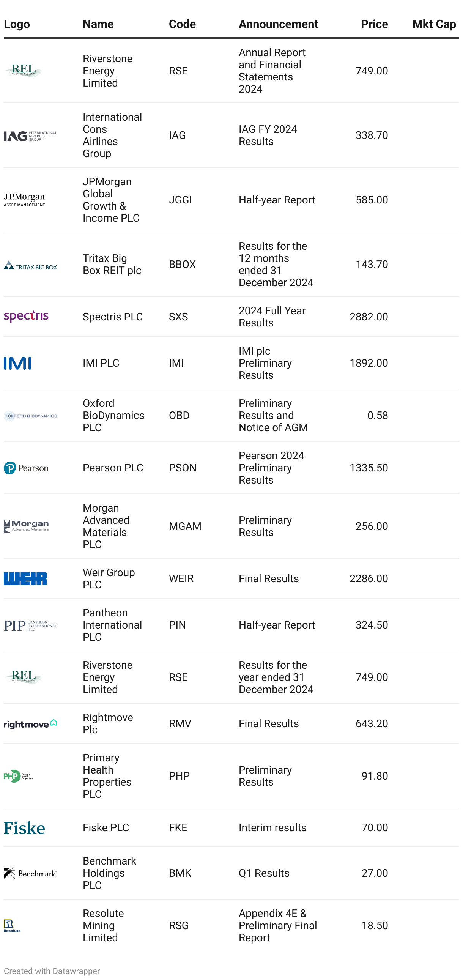
Task: Click the PSON stock code
Action: point(183,468)
